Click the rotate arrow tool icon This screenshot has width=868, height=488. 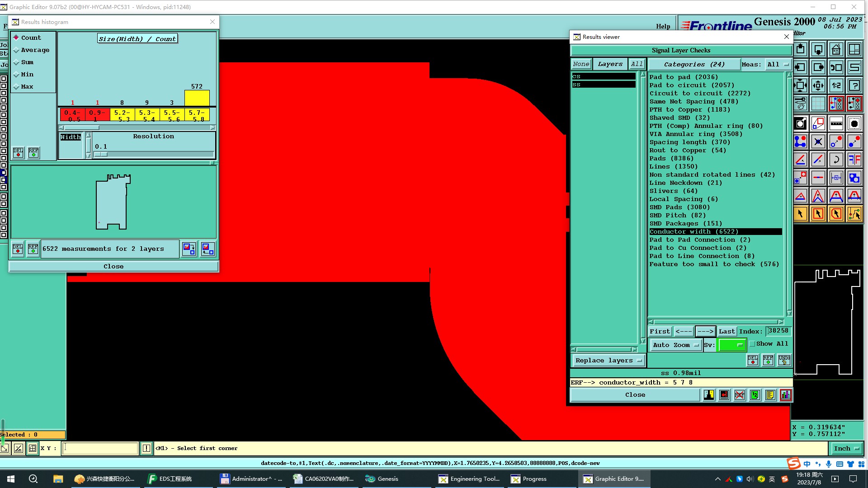(x=836, y=160)
